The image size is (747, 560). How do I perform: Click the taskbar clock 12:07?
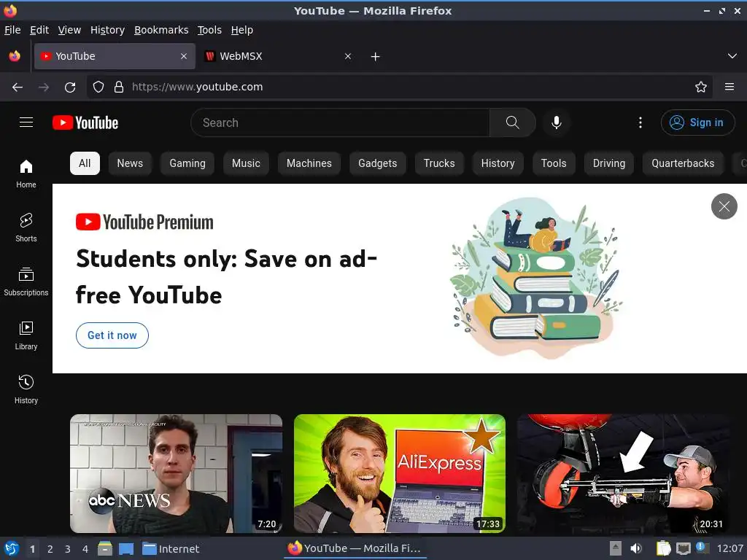729,548
